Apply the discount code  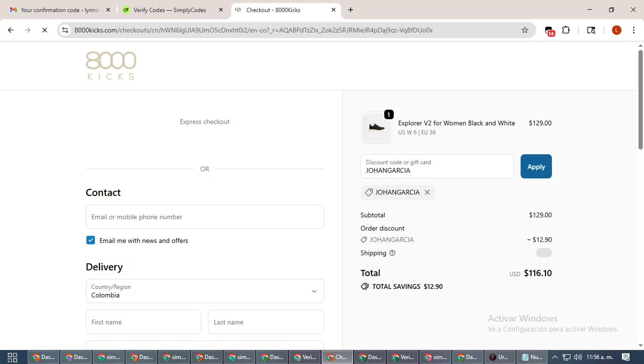[x=536, y=166]
